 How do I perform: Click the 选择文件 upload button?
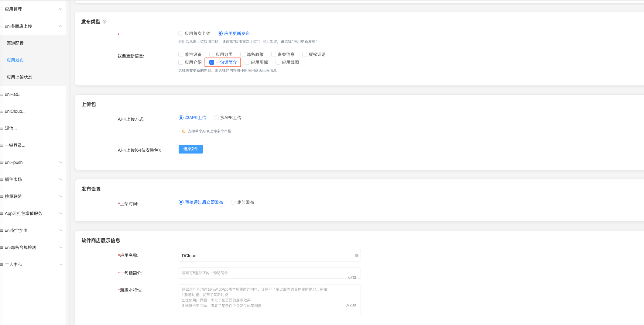click(190, 149)
